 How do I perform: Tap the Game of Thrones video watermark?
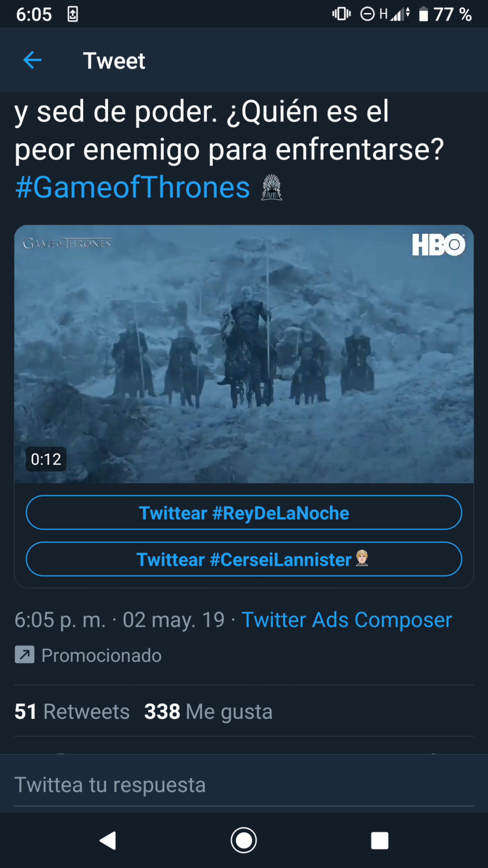(67, 243)
